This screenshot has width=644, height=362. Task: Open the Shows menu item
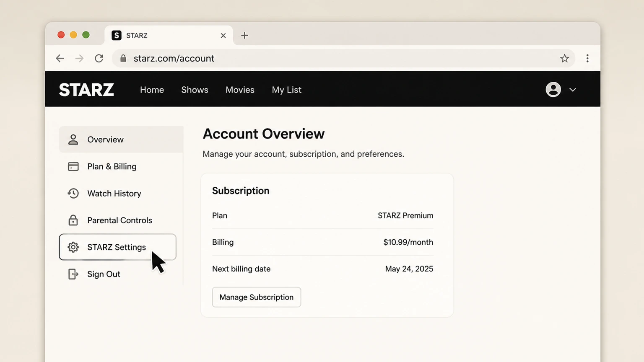195,90
